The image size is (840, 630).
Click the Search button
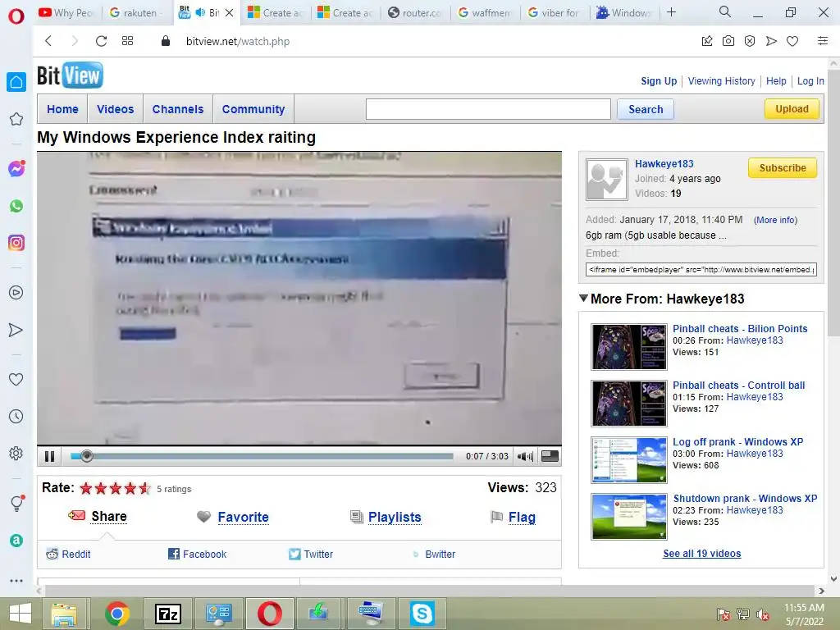tap(646, 109)
